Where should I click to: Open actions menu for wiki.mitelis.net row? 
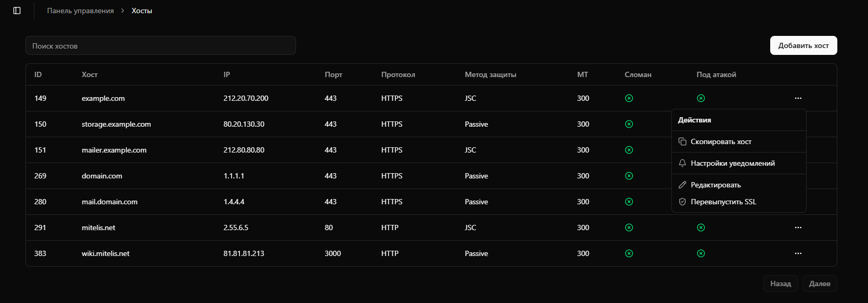tap(798, 253)
